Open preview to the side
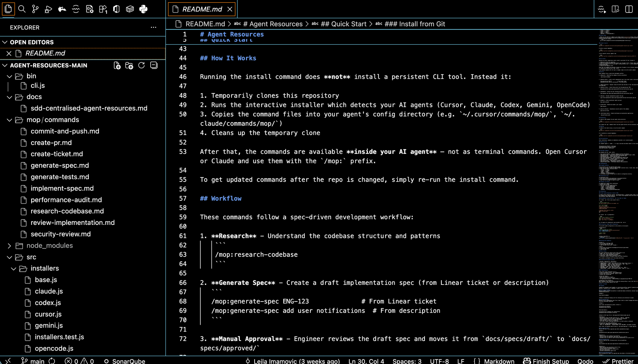Screen dimensions: 638x364 click(615, 9)
